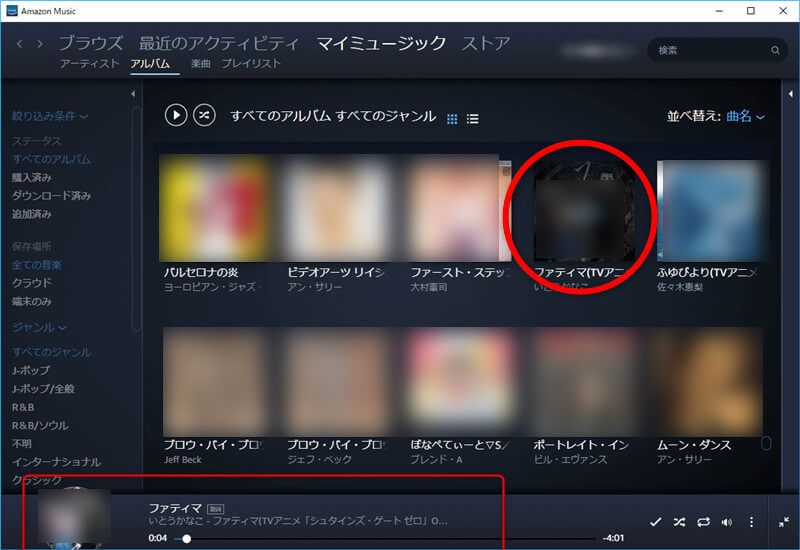Open Jeff Beck's ブロウ・バイ・ブロウ album cover
Image resolution: width=800 pixels, height=550 pixels.
point(216,382)
